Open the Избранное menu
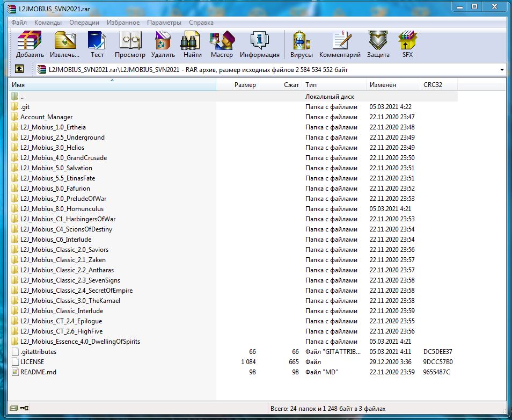 pos(123,23)
